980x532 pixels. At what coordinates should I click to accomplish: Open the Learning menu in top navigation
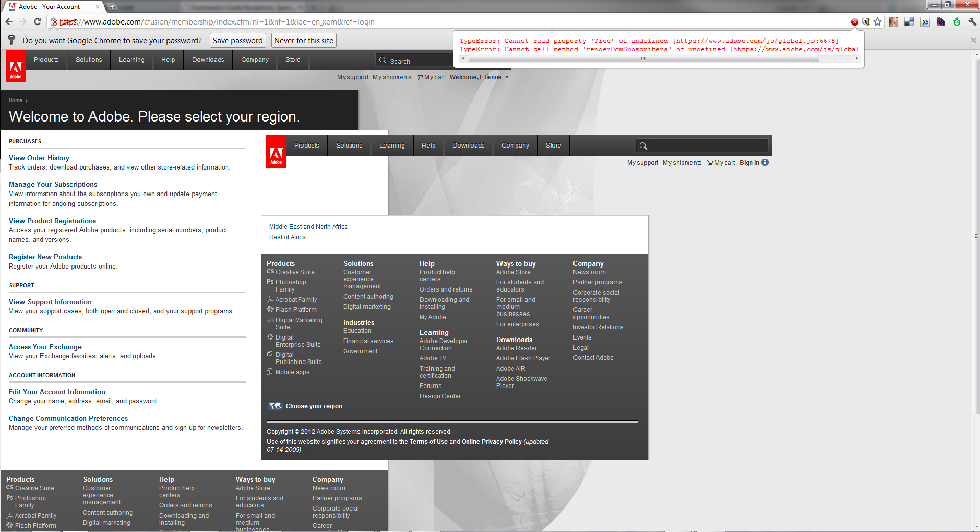132,60
